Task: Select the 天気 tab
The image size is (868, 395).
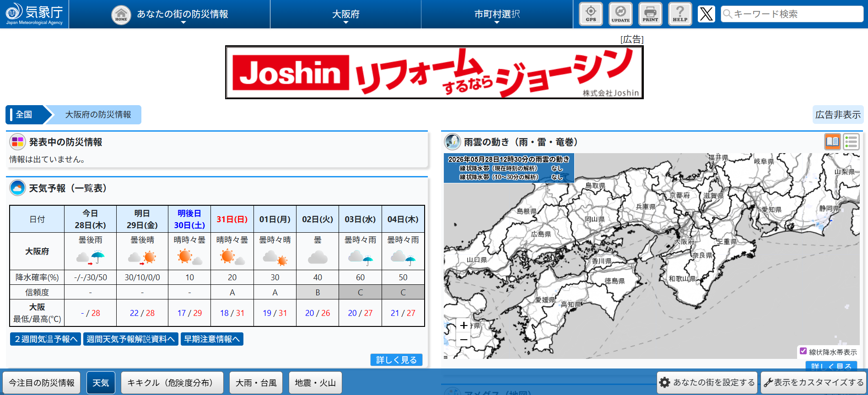Action: (x=101, y=383)
